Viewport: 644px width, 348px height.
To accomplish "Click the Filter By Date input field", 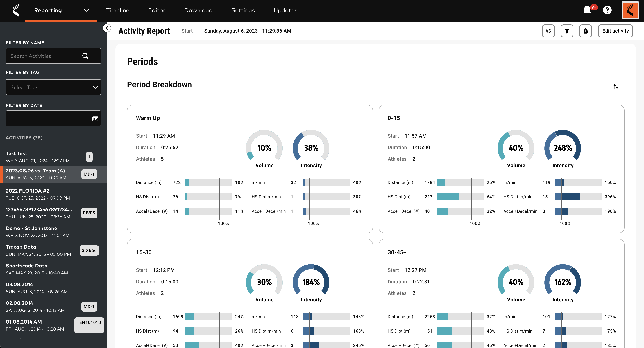I will (53, 118).
